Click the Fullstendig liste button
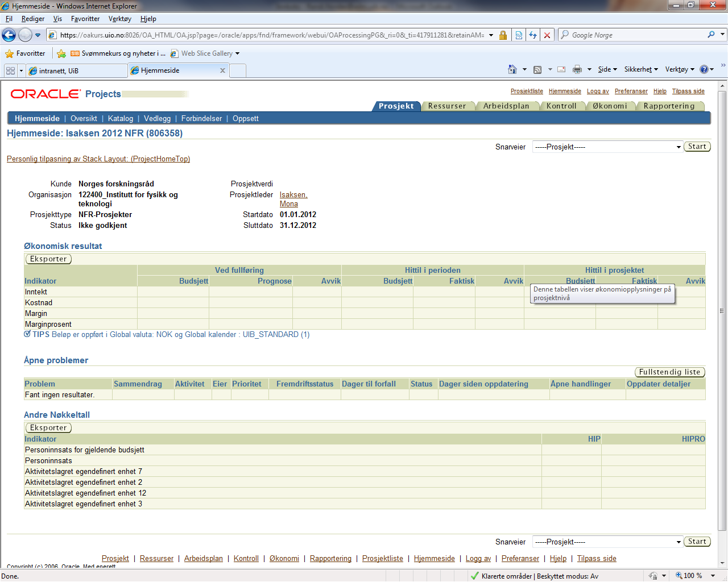728x582 pixels. [x=669, y=372]
